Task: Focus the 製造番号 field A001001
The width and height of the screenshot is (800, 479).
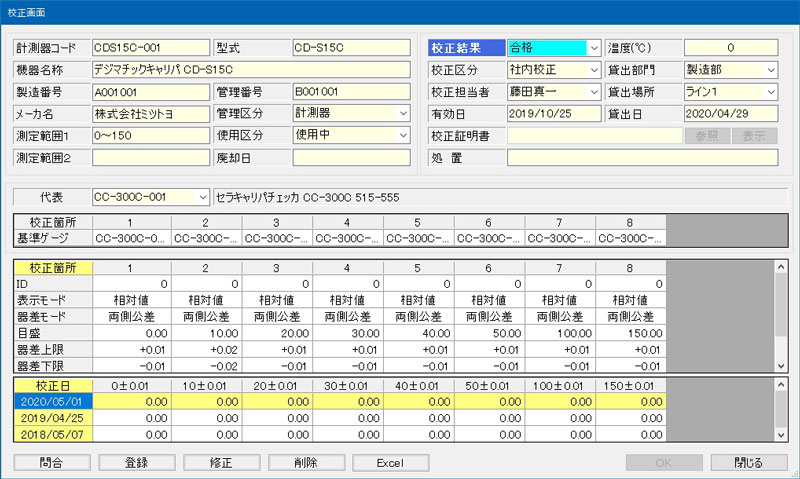Action: [151, 92]
